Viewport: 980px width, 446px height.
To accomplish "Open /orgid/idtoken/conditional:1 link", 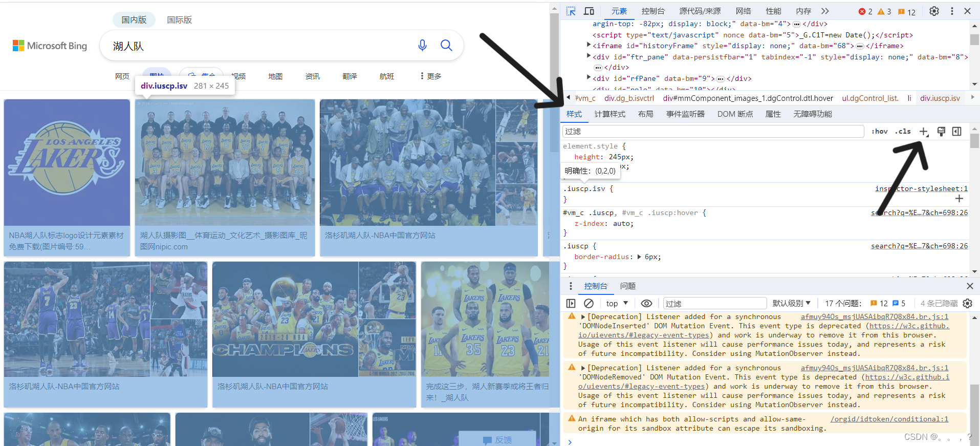I will (x=889, y=419).
